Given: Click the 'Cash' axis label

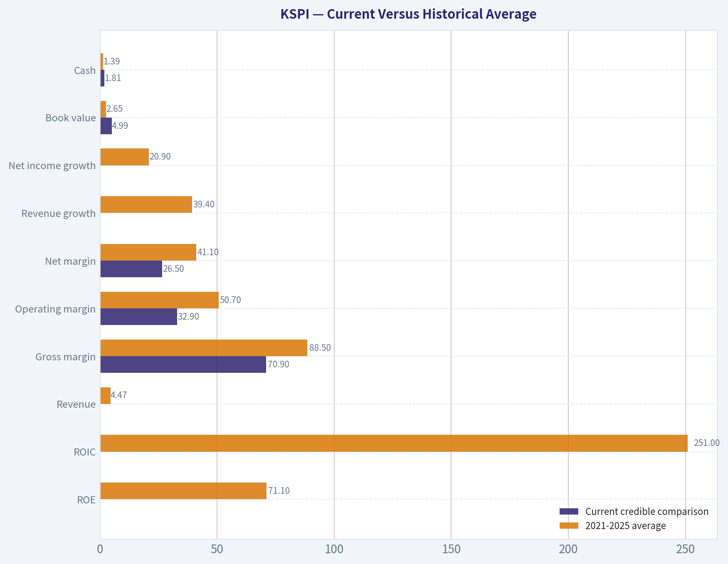Looking at the screenshot, I should click(x=85, y=71).
